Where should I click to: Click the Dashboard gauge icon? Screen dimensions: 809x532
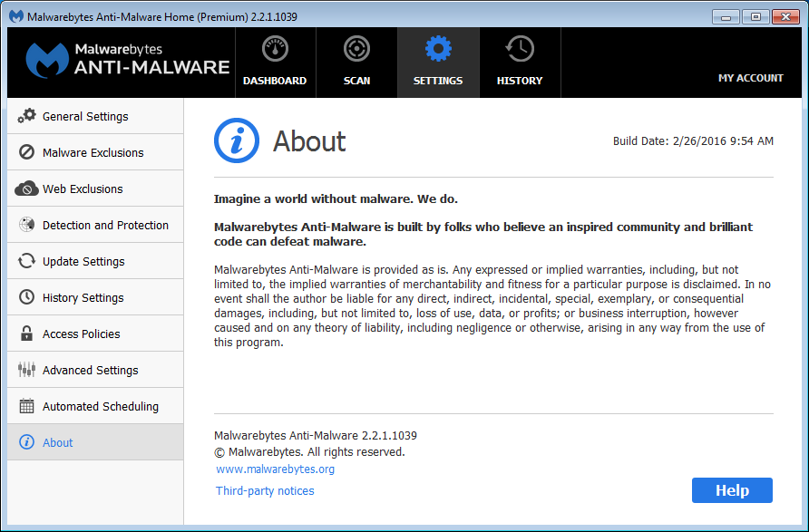pos(275,49)
